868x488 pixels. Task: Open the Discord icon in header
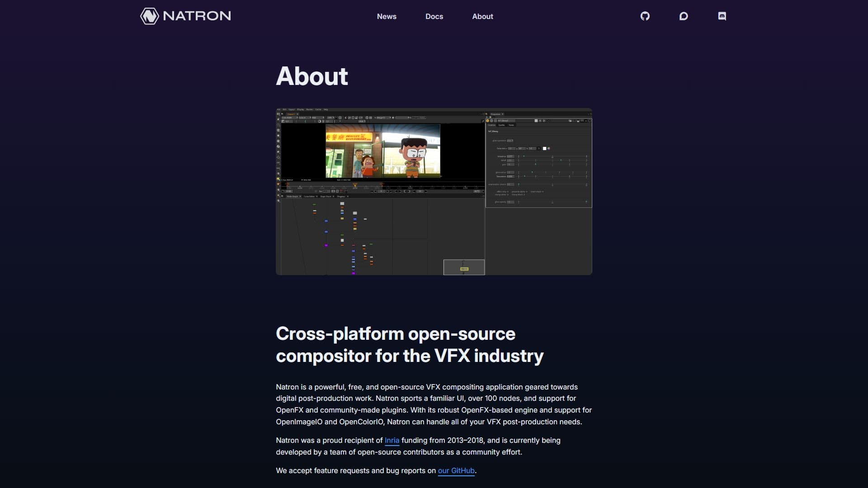pyautogui.click(x=722, y=16)
